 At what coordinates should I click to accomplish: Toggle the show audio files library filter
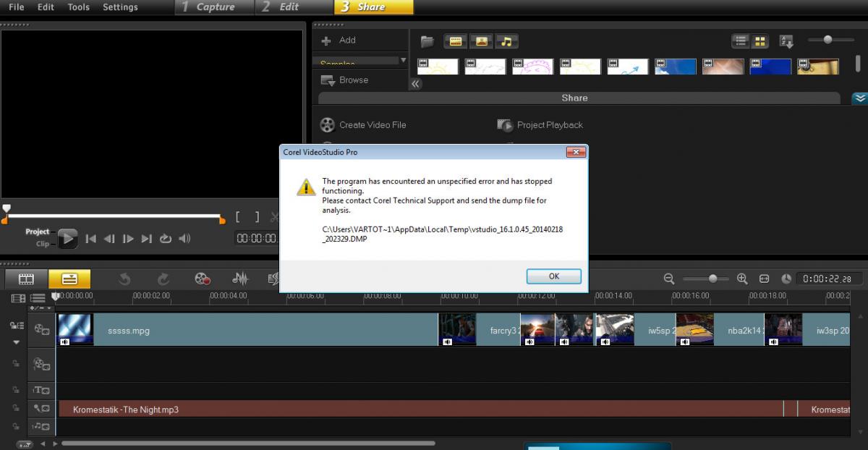tap(506, 41)
